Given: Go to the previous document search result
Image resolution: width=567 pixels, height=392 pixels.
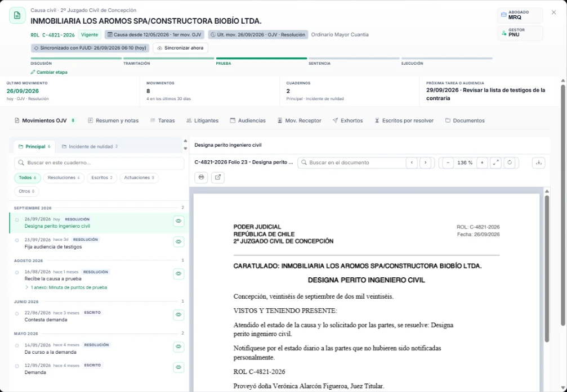Looking at the screenshot, I should pyautogui.click(x=412, y=163).
